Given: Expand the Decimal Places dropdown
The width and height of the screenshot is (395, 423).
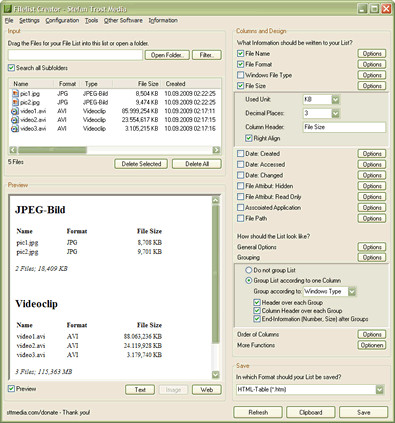Looking at the screenshot, I should point(335,113).
